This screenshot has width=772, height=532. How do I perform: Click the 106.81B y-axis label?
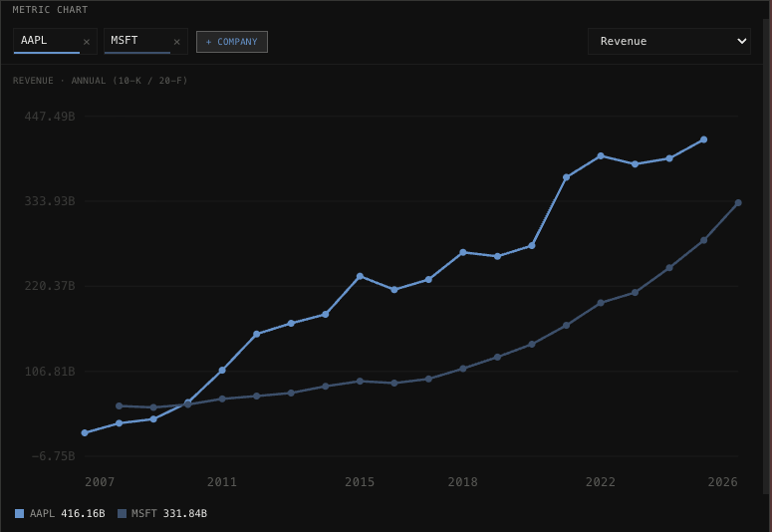tap(50, 371)
